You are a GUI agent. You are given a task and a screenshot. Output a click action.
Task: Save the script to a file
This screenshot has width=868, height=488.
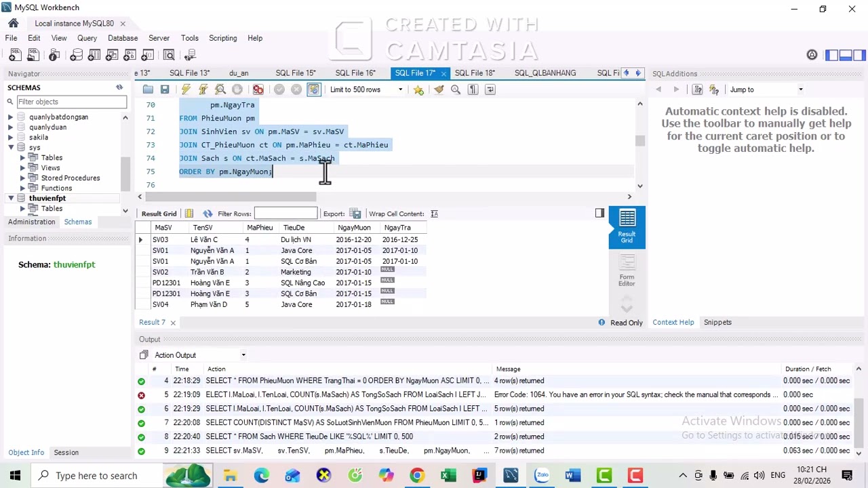coord(165,89)
